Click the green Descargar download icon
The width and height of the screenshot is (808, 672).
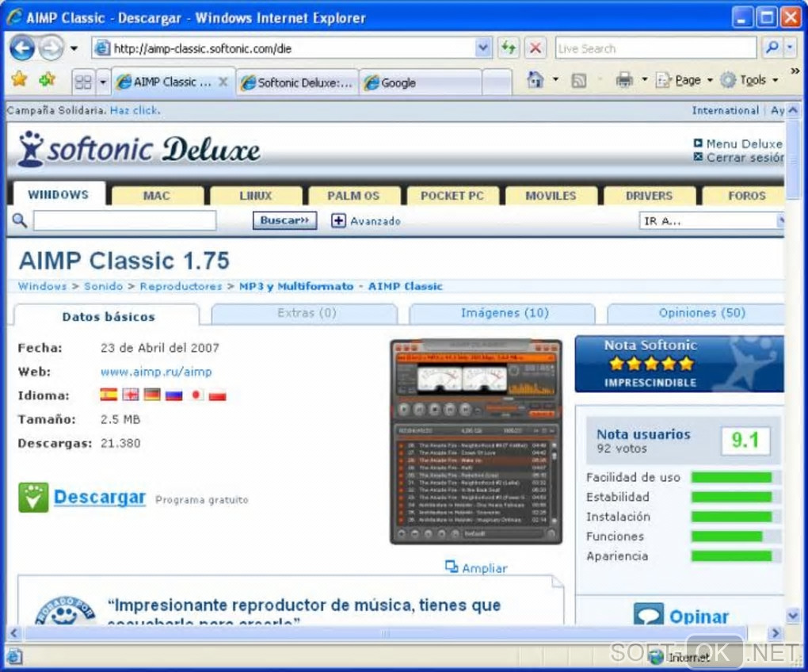coord(33,498)
